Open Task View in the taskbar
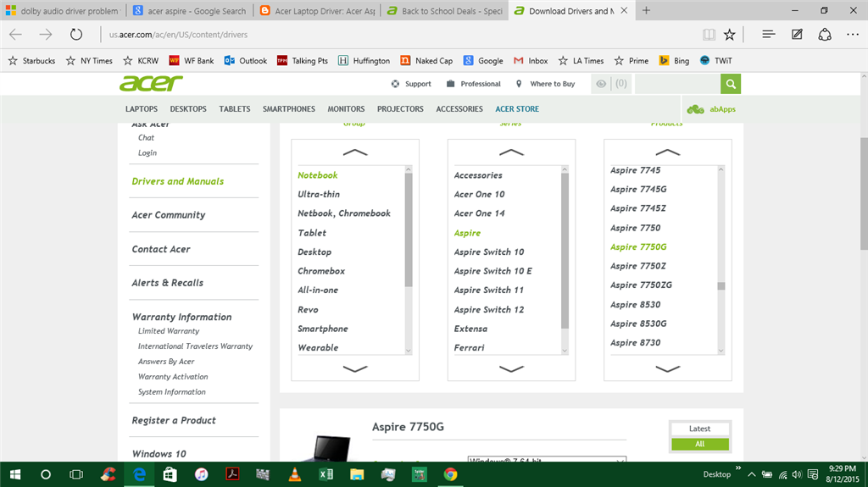Screen dimensions: 868x487 76,474
